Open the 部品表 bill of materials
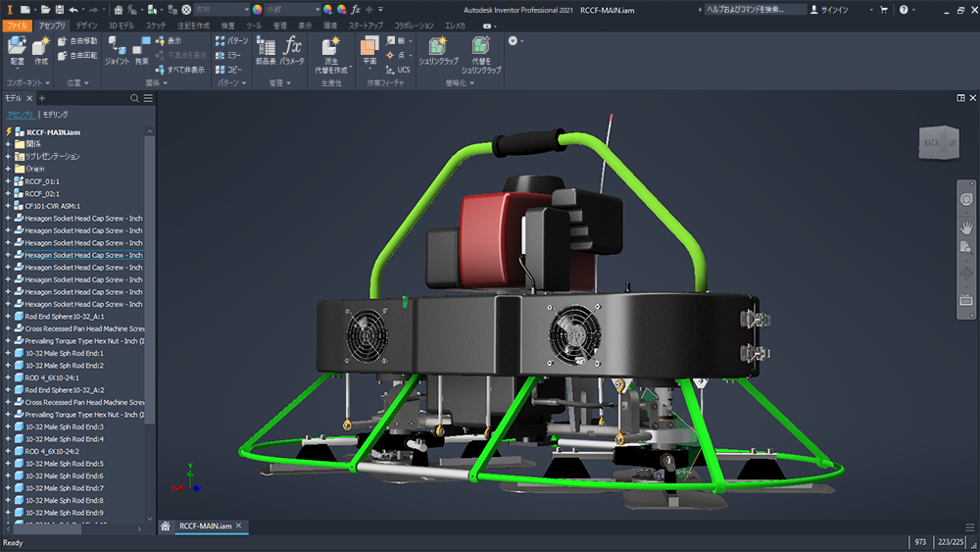The image size is (980, 552). 266,50
